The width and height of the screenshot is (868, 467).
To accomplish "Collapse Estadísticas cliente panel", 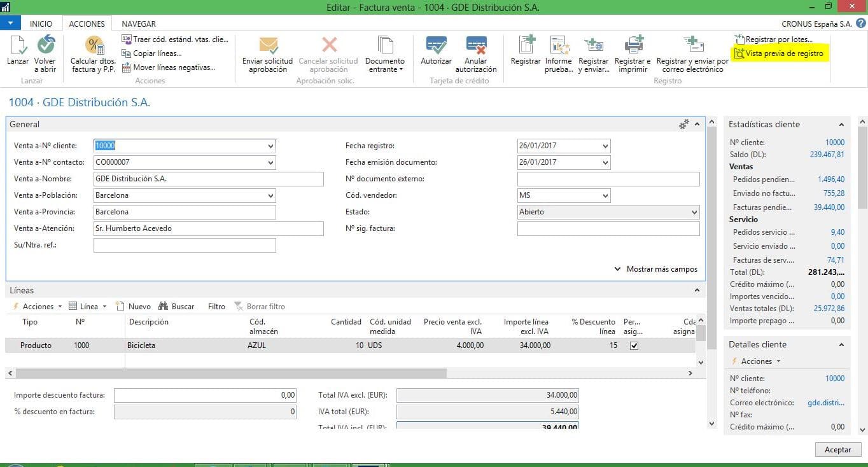I will point(841,125).
